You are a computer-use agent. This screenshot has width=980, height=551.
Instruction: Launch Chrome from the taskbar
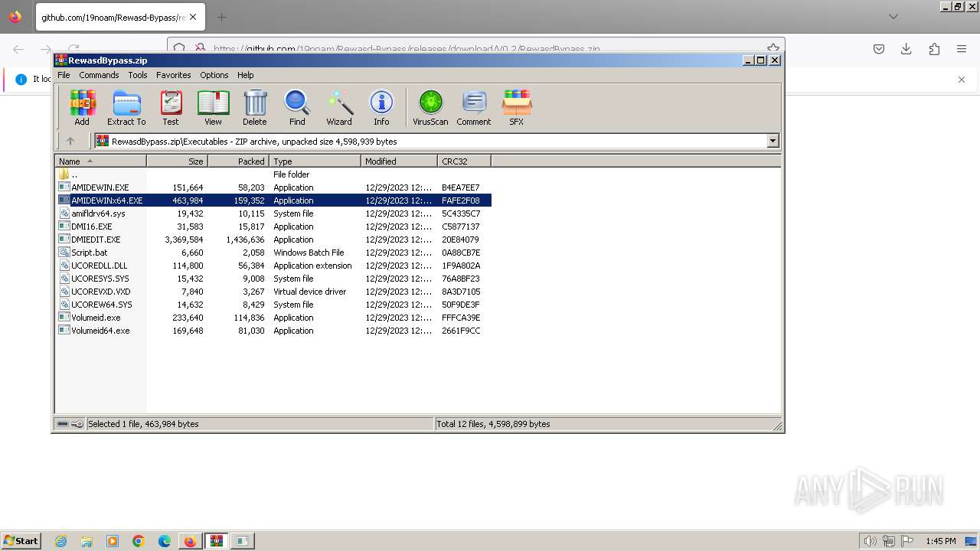click(139, 541)
